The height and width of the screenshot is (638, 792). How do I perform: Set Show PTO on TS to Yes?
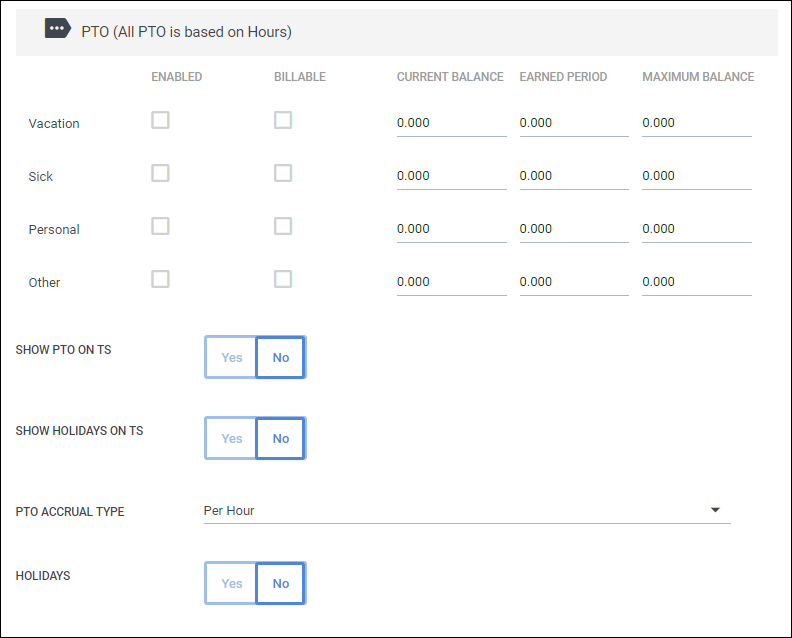(x=231, y=357)
